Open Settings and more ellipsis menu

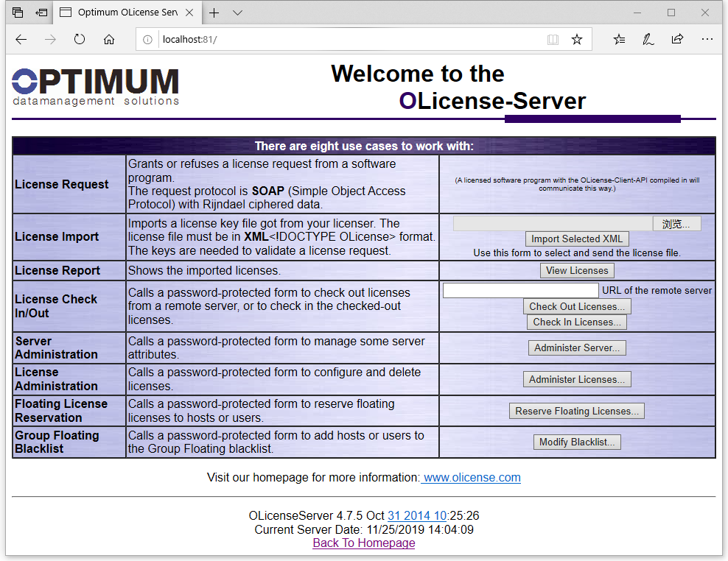click(707, 40)
